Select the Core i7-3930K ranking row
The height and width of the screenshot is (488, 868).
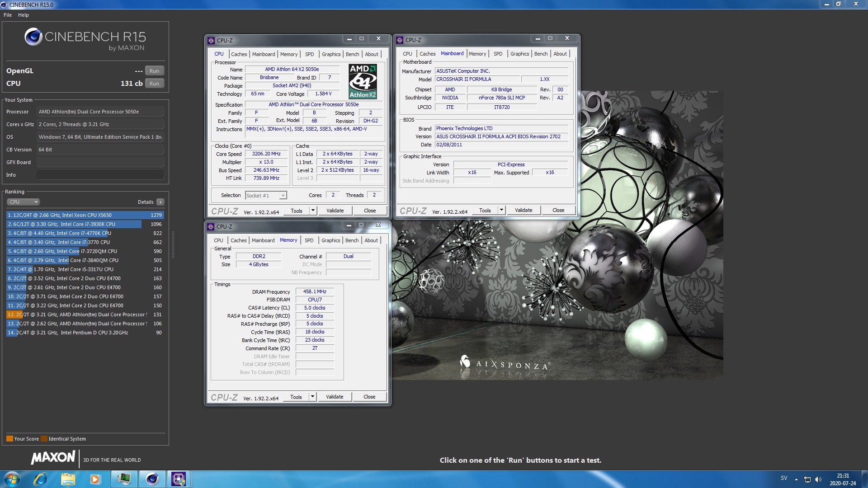click(x=85, y=224)
